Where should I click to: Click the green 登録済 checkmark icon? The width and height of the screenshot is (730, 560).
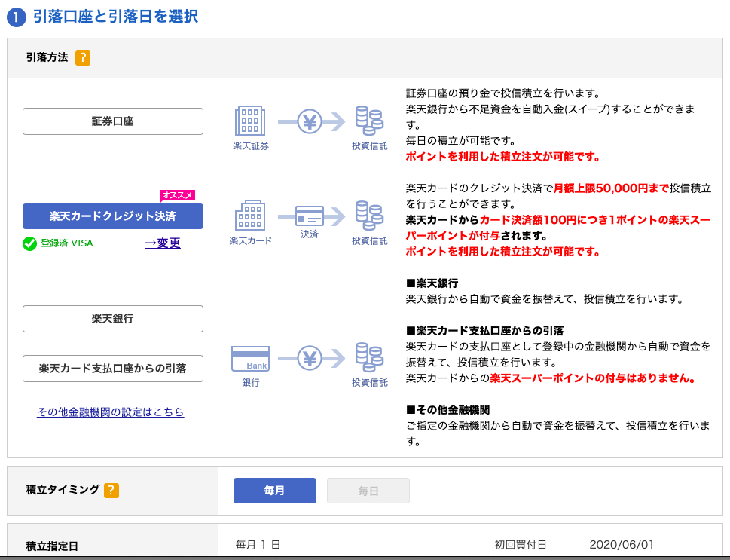pyautogui.click(x=30, y=243)
